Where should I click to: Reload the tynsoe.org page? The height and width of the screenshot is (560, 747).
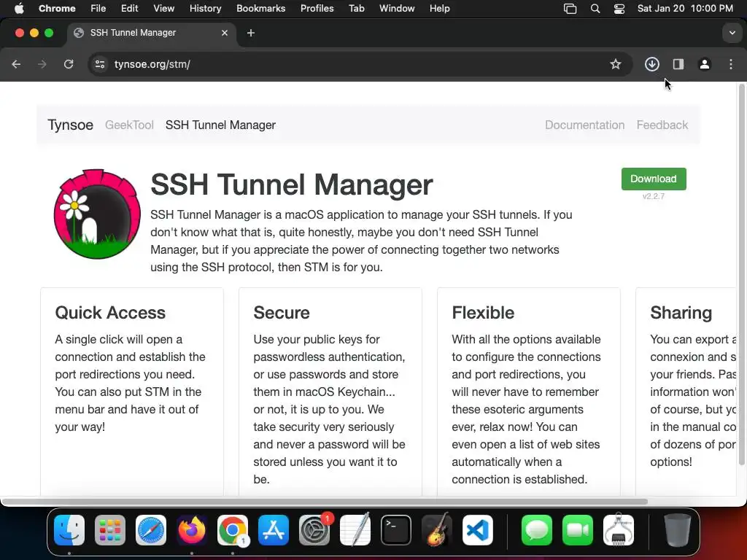tap(69, 64)
